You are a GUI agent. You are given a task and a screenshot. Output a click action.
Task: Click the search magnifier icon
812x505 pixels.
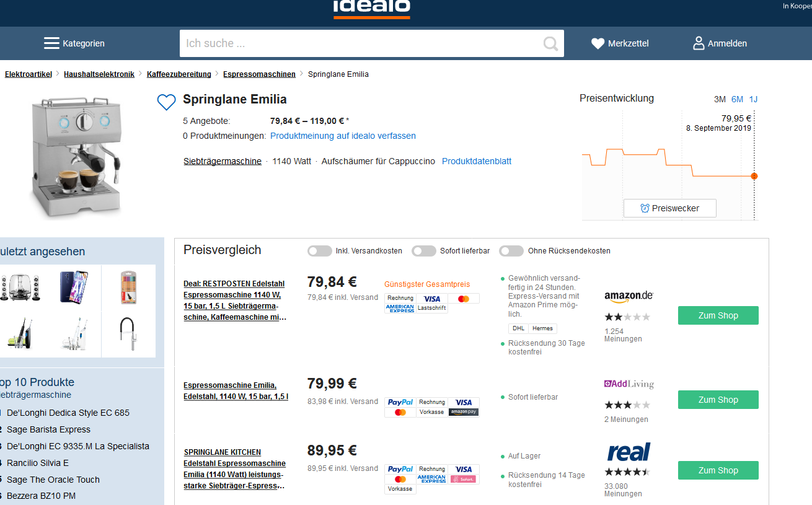click(550, 43)
